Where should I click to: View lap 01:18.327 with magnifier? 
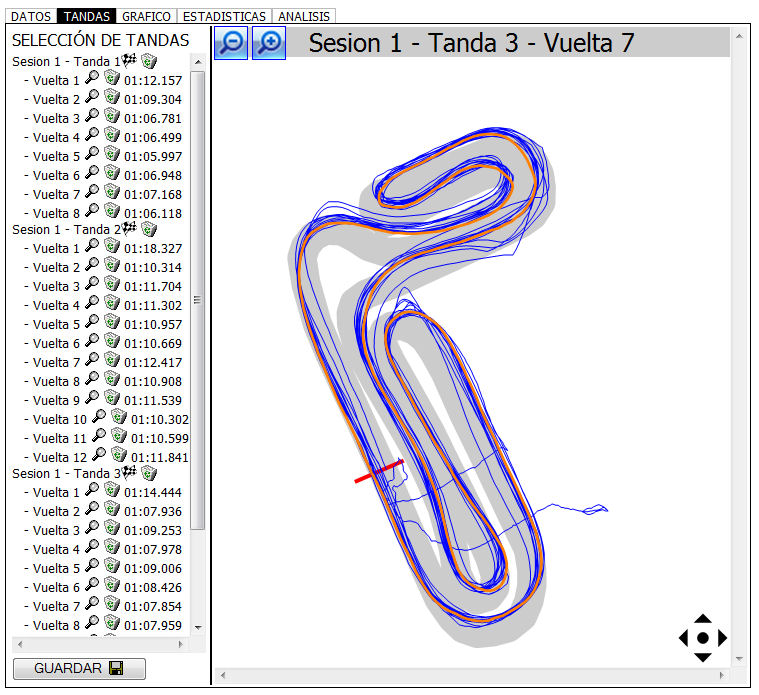(x=92, y=246)
